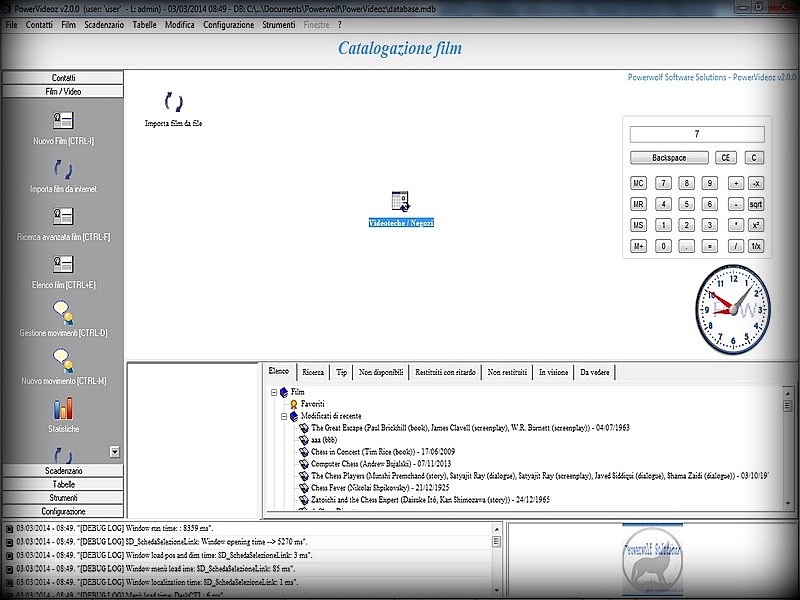Click the calculator equals button
Screen dimensions: 800x600
point(709,246)
